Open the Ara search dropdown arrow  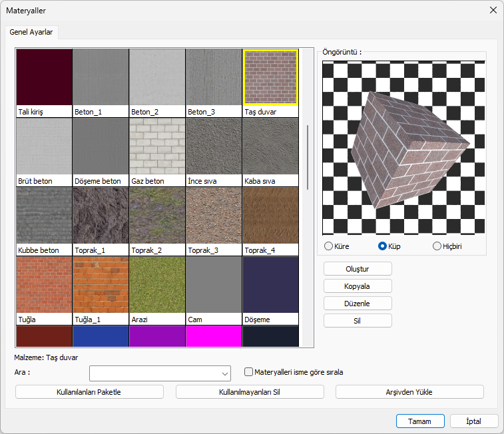224,373
